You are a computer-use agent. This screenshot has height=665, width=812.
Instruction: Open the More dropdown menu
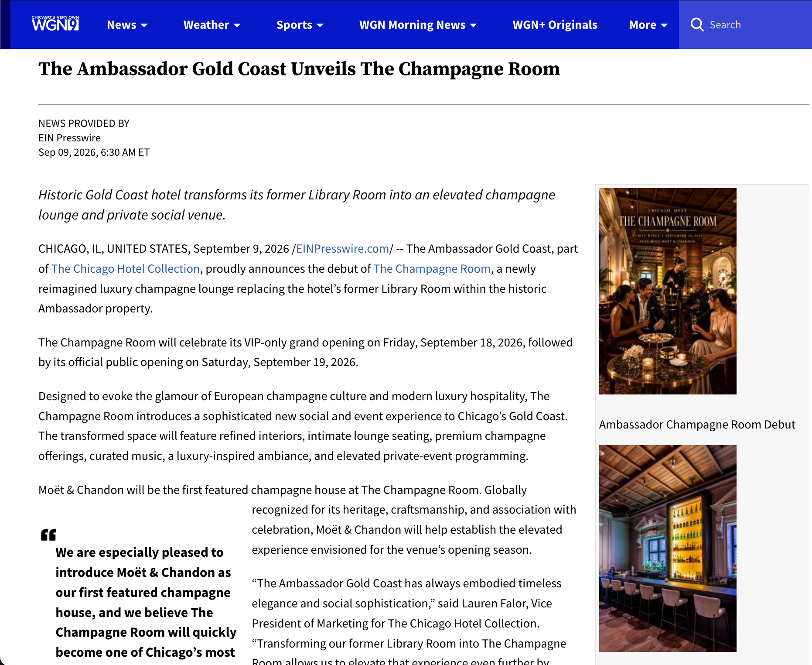click(648, 25)
